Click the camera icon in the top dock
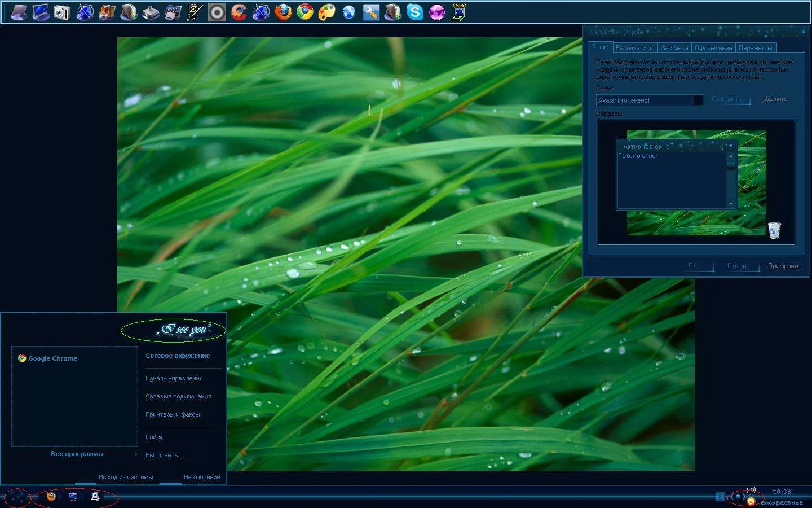 [62, 12]
